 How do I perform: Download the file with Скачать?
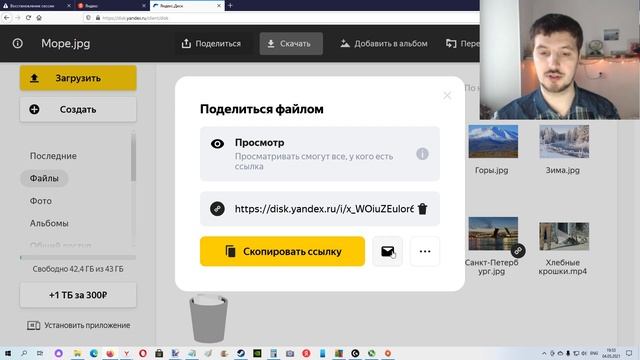click(x=291, y=43)
